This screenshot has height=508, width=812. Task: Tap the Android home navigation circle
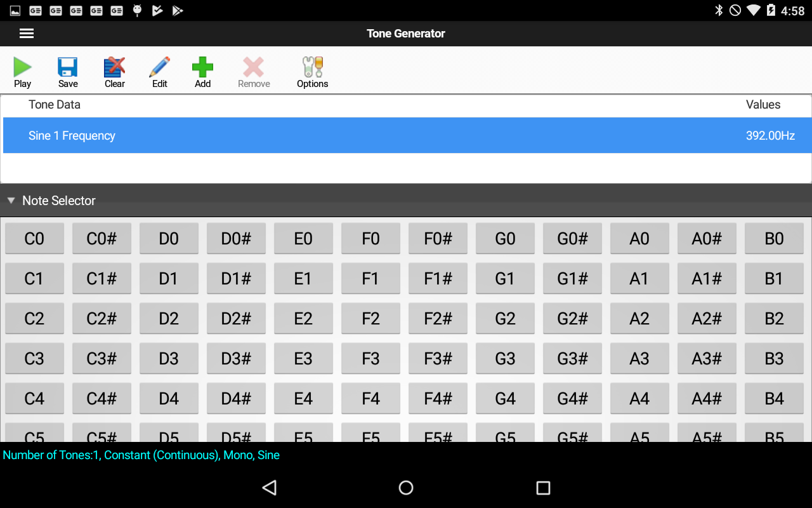(x=406, y=488)
